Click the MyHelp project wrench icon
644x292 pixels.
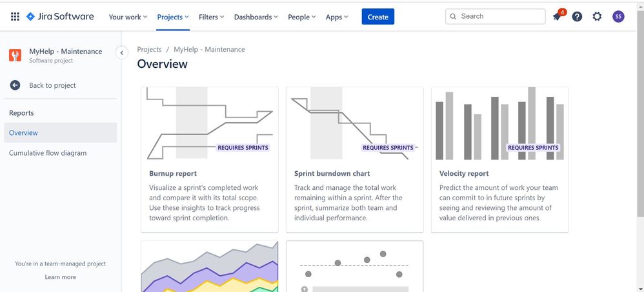(15, 56)
